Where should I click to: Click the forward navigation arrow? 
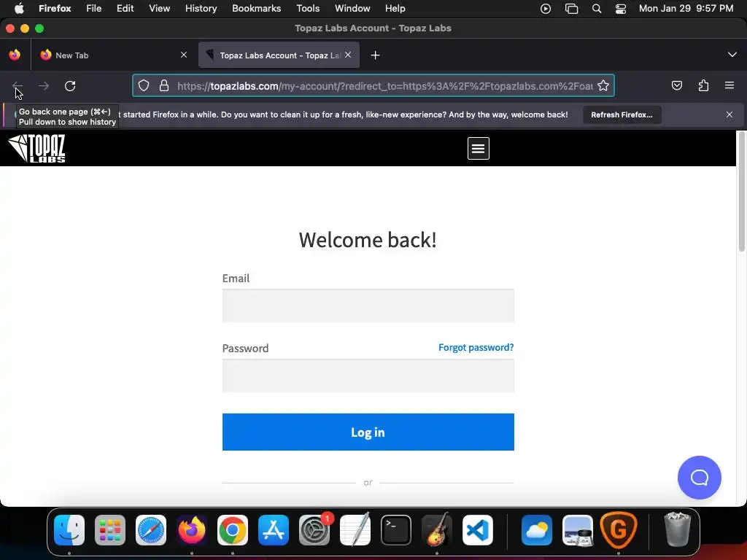pos(43,86)
